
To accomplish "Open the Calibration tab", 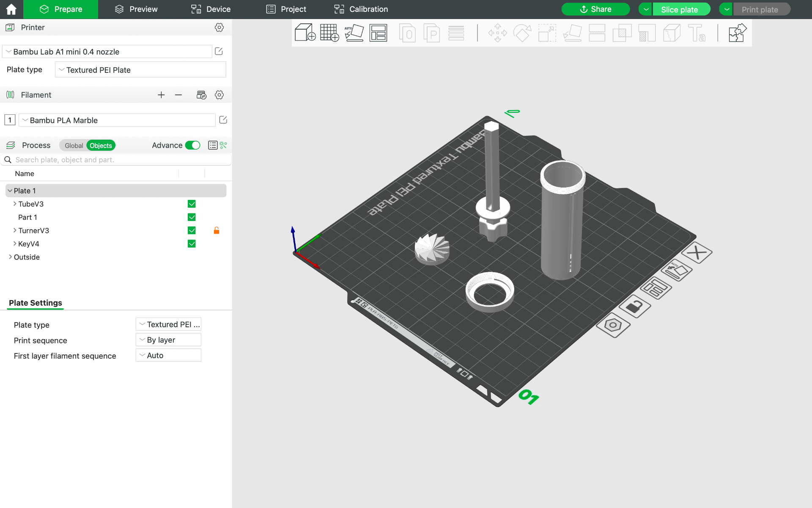I will [361, 9].
